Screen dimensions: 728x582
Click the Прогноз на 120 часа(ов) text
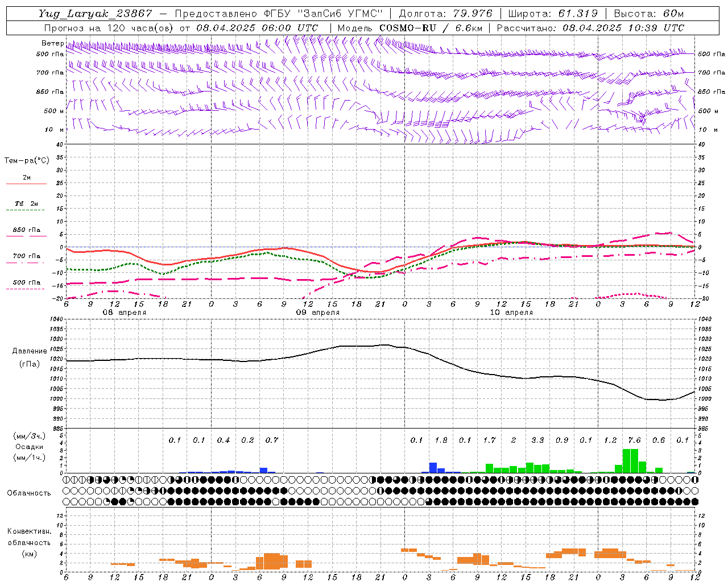click(x=110, y=28)
